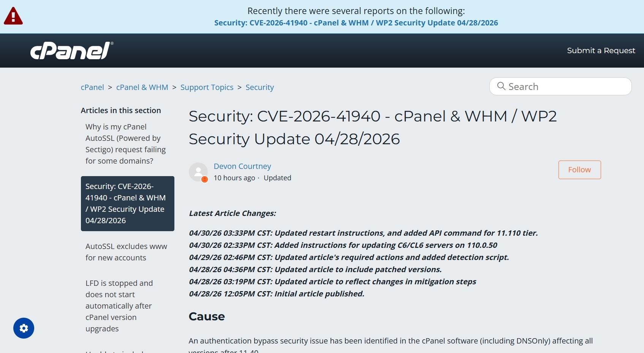
Task: Click the 'Articles in this section' heading
Action: [x=121, y=110]
